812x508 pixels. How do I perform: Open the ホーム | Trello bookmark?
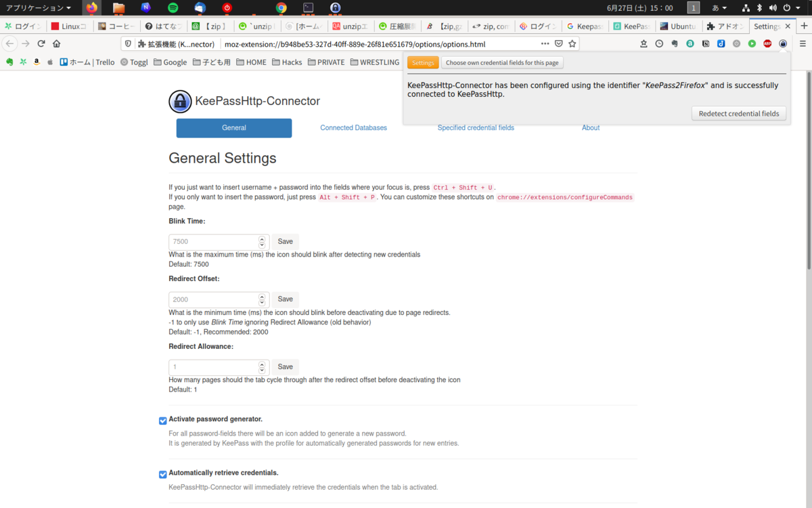point(87,62)
